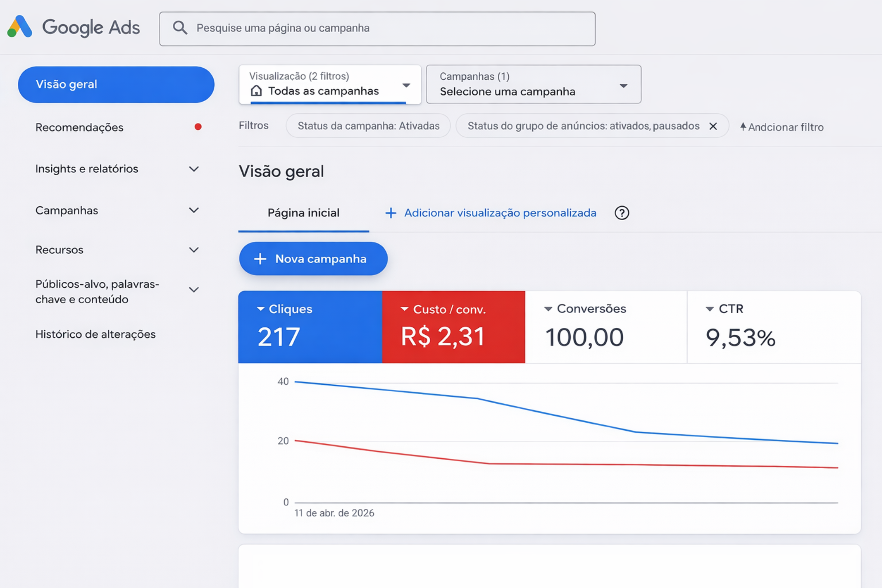
Task: Click the plus icon beside Adicionar visualização personalizada
Action: [390, 213]
